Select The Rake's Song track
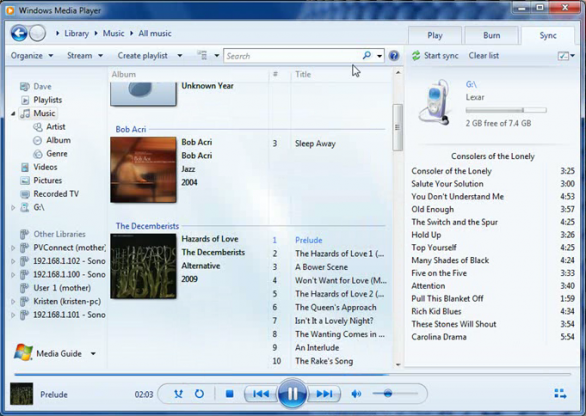Viewport: 586px width, 416px height. click(x=324, y=361)
